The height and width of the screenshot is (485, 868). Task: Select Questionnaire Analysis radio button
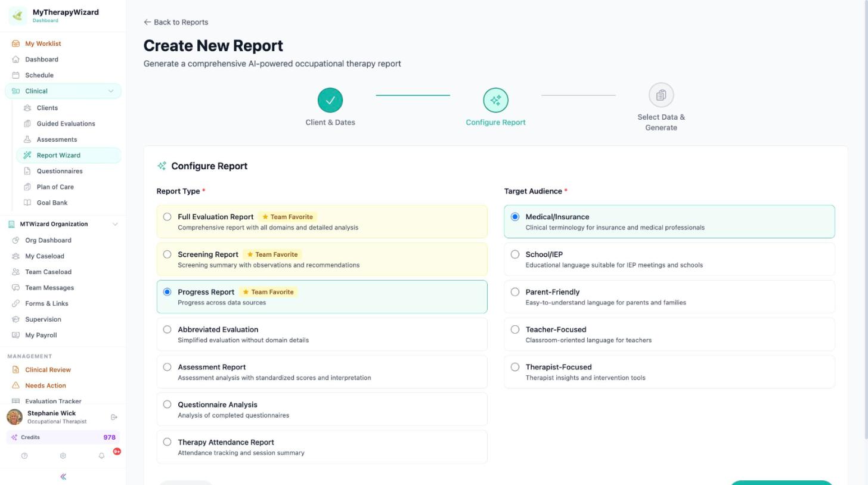pyautogui.click(x=168, y=405)
